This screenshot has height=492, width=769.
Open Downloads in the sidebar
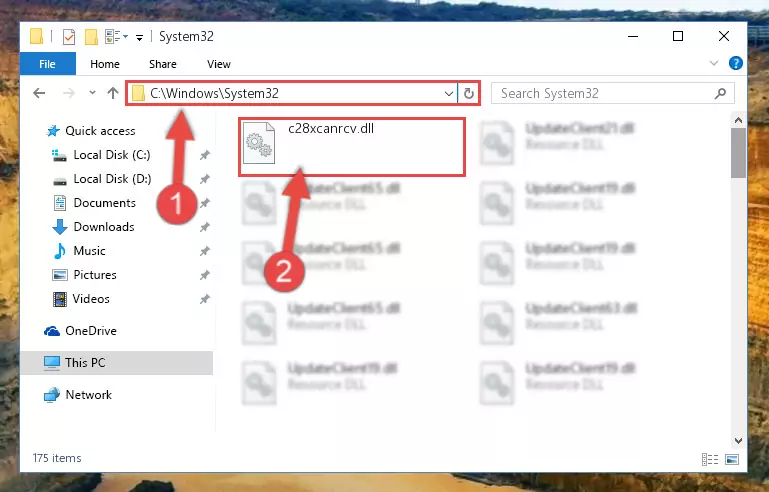(104, 227)
